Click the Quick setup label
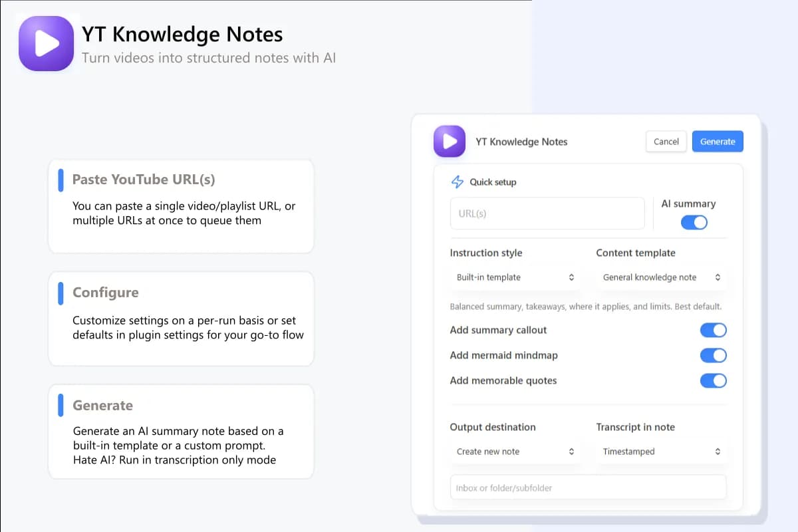This screenshot has width=798, height=532. [x=493, y=182]
